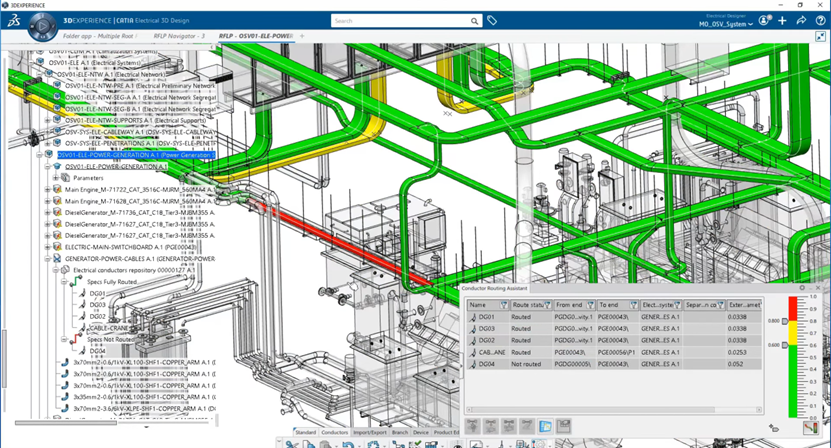Switch to Folder app - Multiple Root tab
The width and height of the screenshot is (831, 448).
(98, 36)
